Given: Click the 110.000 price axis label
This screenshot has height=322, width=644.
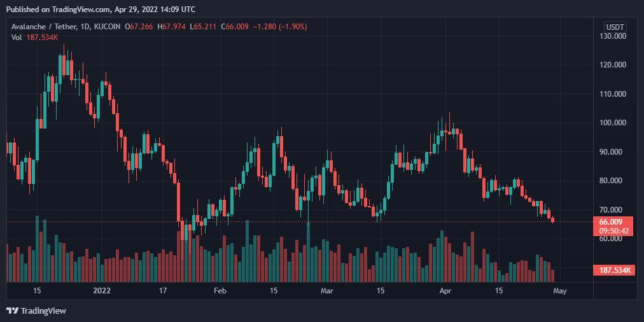Looking at the screenshot, I should coord(612,94).
